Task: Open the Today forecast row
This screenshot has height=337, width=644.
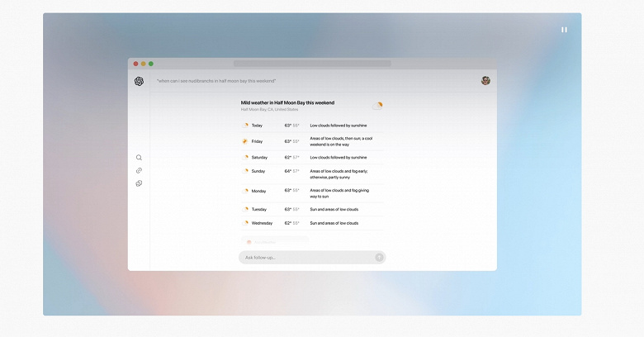Action: click(312, 126)
